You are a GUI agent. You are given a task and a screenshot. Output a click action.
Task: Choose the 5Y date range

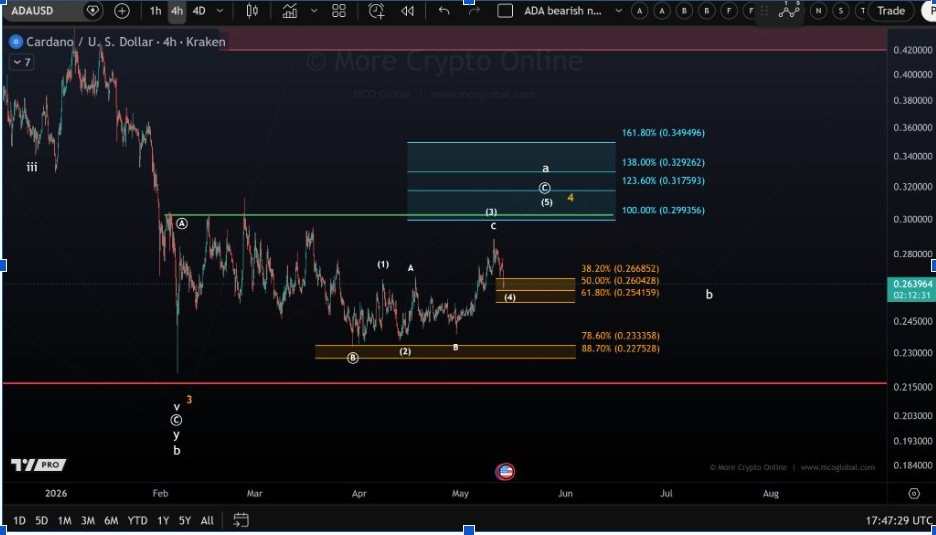pyautogui.click(x=184, y=521)
